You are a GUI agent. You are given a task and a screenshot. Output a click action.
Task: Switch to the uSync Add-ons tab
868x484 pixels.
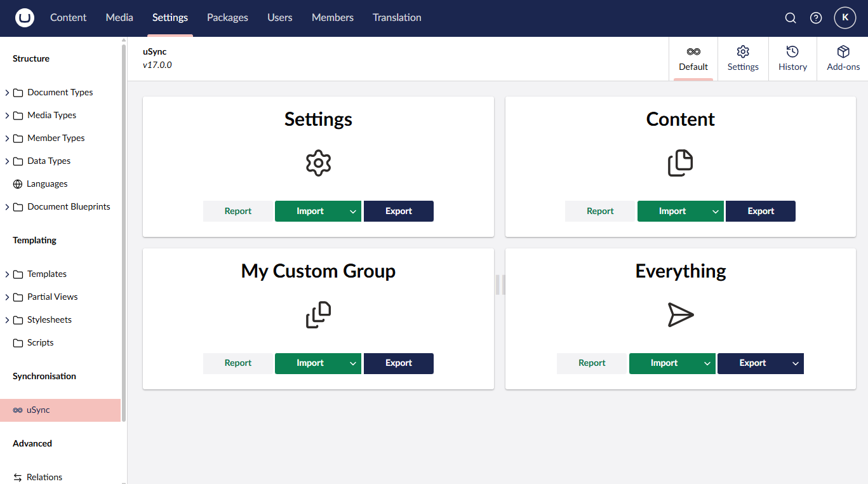(843, 59)
